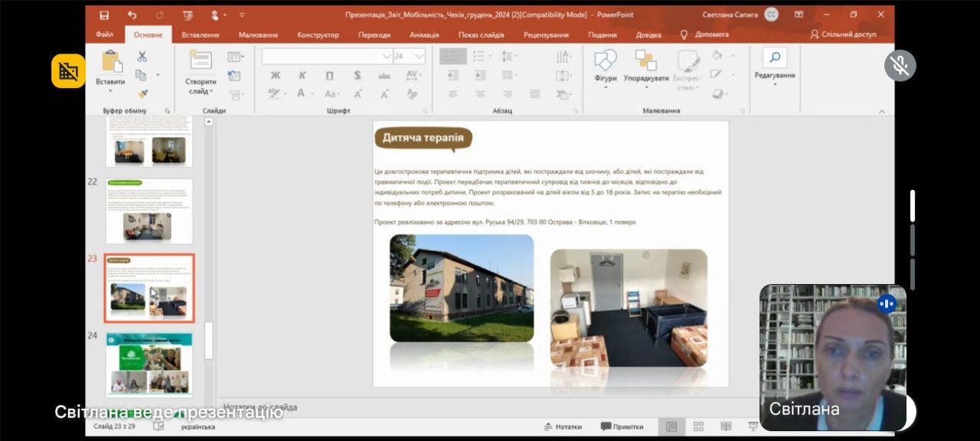
Task: Open the Slide Sorter view icon
Action: click(x=698, y=426)
